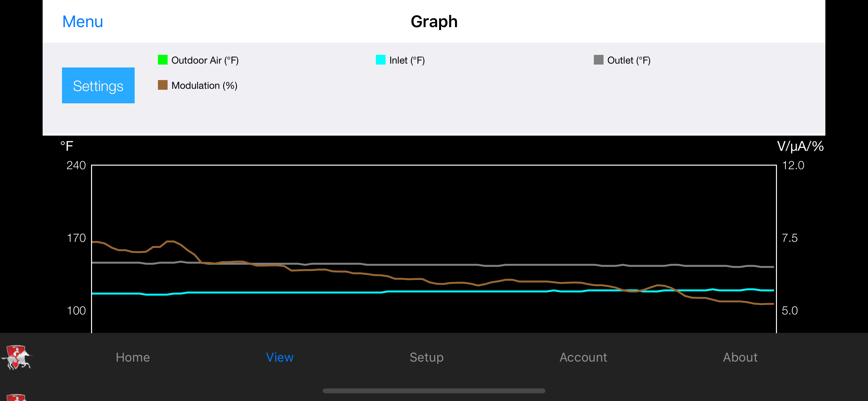Click the green Outdoor Air color swatch

163,60
